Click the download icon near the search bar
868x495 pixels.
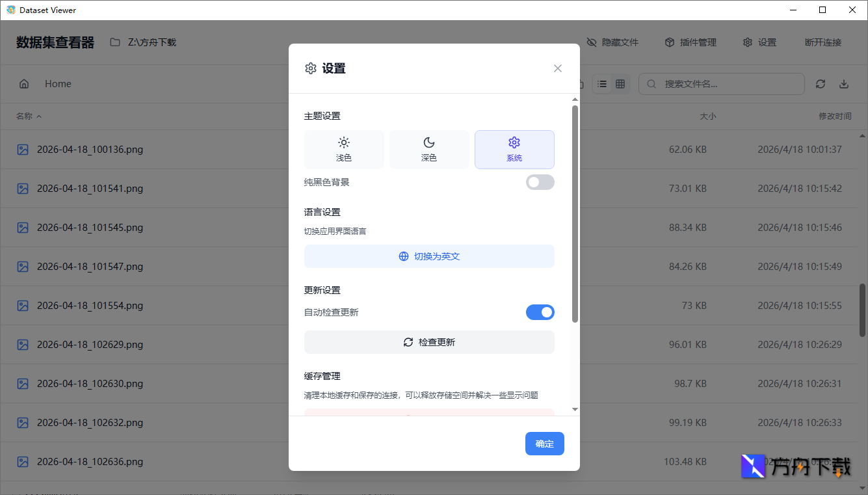click(x=844, y=83)
